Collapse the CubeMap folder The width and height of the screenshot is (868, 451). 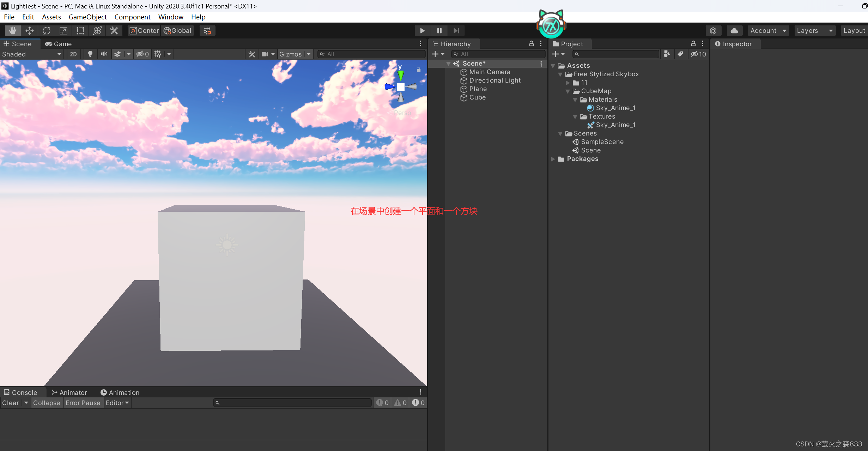click(x=568, y=91)
